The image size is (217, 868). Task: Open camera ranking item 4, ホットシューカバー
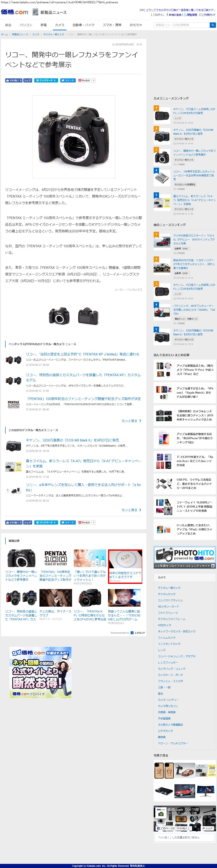pyautogui.click(x=194, y=175)
